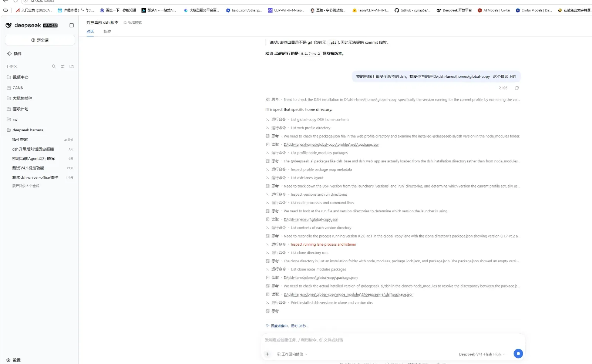Expand step Inspect profile package map metadata
The image size is (592, 364).
pyautogui.click(x=309, y=169)
